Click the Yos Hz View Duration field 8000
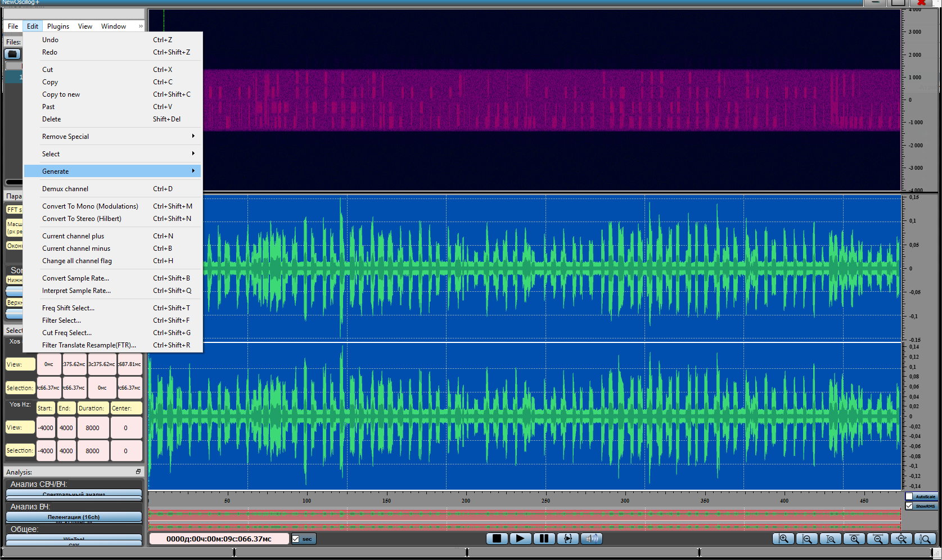 click(x=93, y=428)
